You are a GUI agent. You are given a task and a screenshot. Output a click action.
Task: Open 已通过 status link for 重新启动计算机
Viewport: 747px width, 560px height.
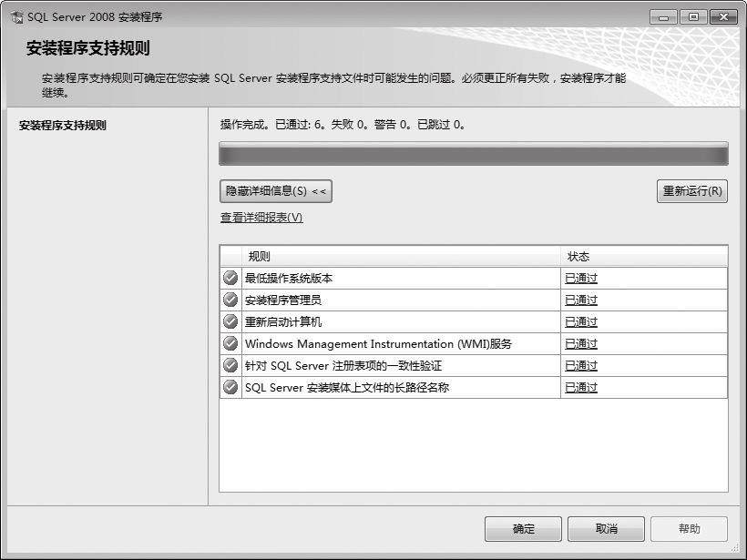pyautogui.click(x=581, y=322)
